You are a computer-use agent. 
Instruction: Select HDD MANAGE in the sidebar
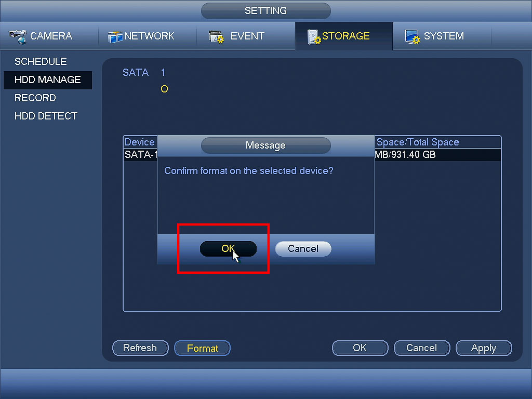coord(48,79)
